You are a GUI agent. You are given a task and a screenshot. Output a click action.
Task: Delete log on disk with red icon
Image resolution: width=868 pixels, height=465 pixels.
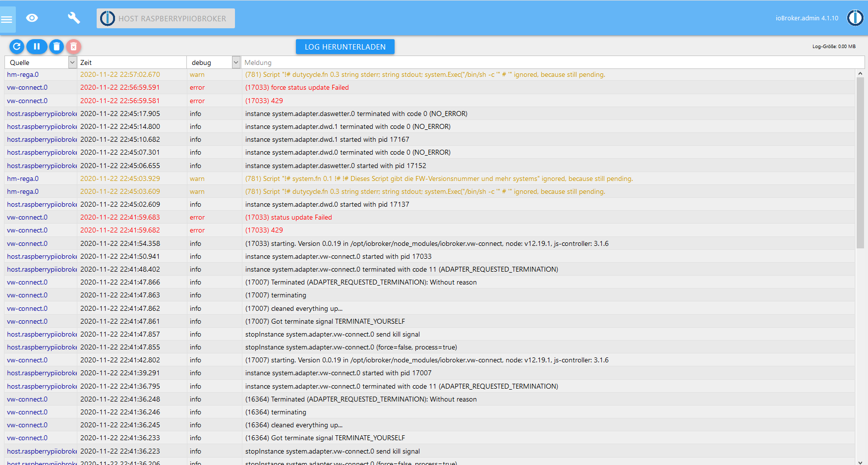tap(73, 47)
